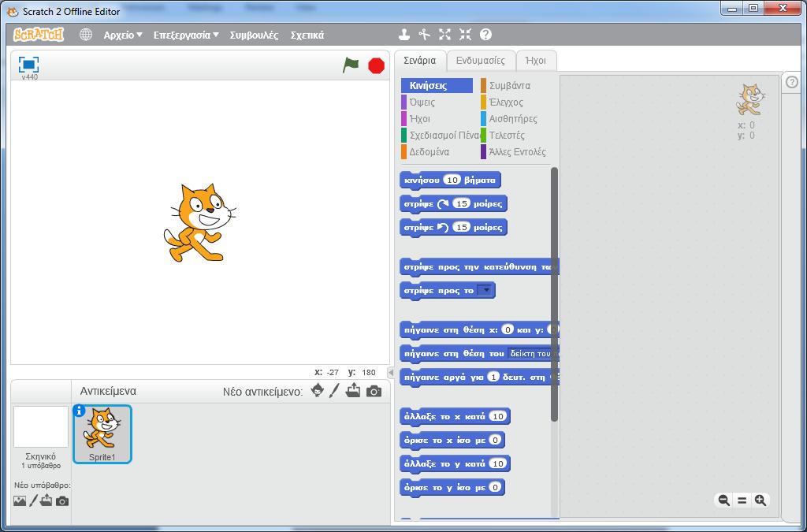Click the 15 field in the counterclockwise στρίψε block
The height and width of the screenshot is (532, 807).
462,228
